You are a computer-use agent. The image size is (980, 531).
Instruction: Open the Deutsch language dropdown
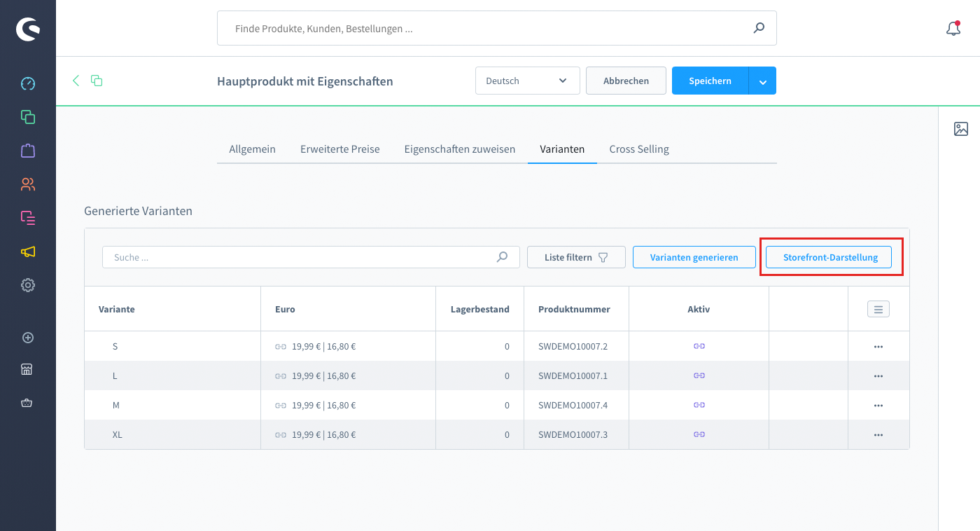[528, 81]
